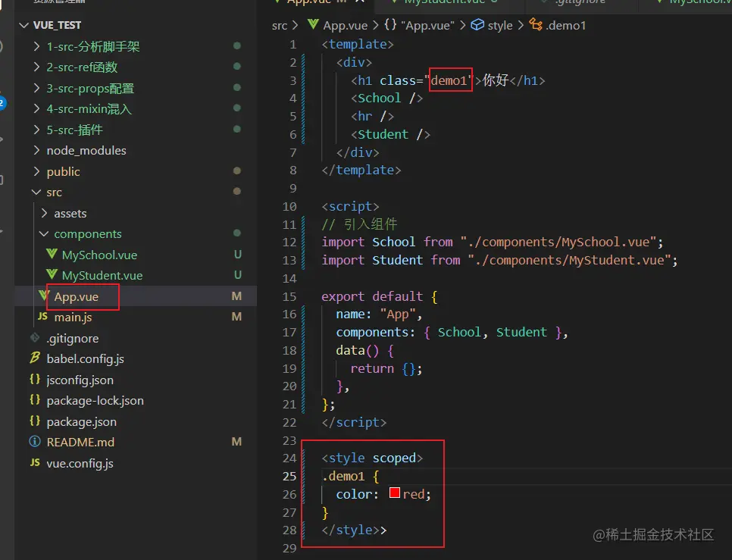Click the src breadcrumb segment

tap(279, 26)
